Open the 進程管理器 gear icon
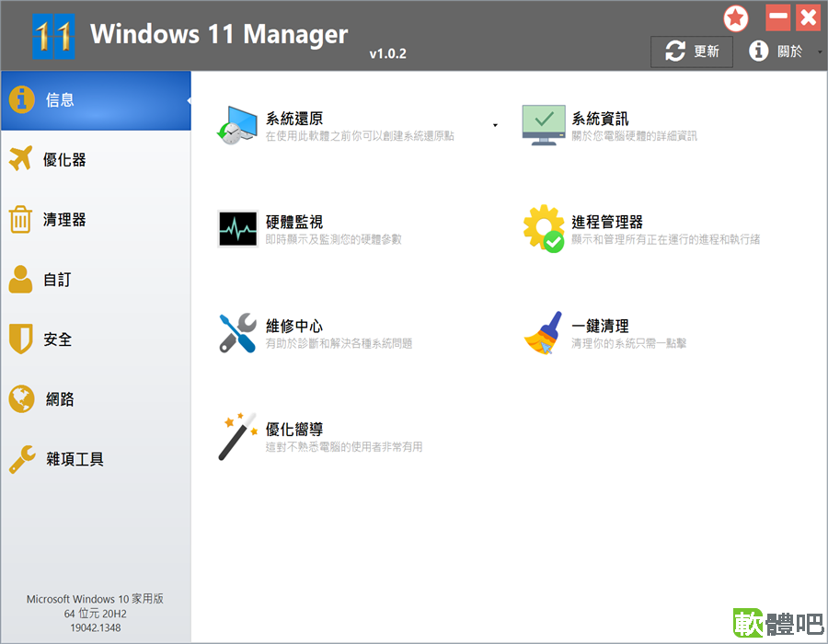828x644 pixels. point(544,229)
